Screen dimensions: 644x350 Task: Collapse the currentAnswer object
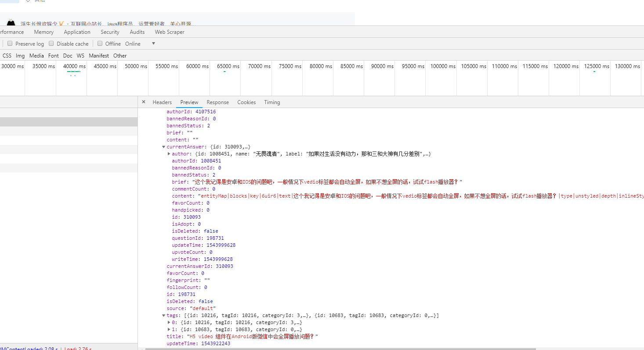pos(164,147)
